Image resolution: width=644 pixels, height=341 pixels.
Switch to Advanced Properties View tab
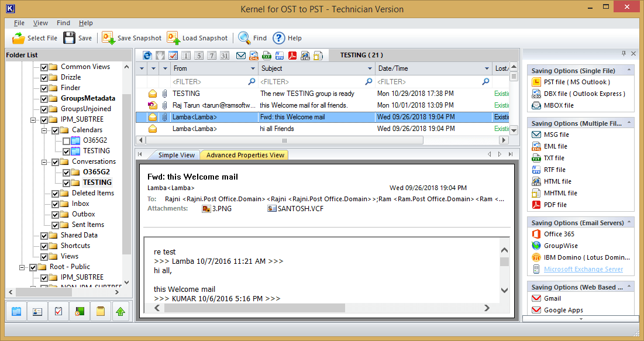(245, 155)
